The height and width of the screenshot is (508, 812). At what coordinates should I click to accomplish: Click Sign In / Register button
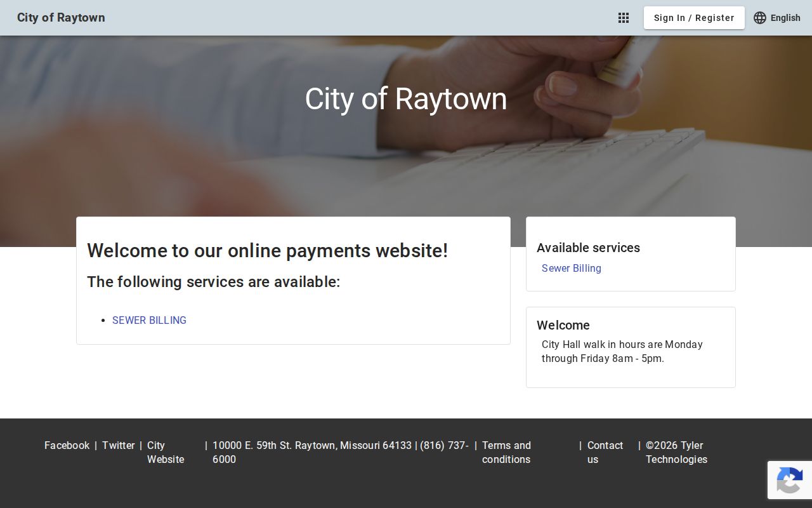click(694, 18)
